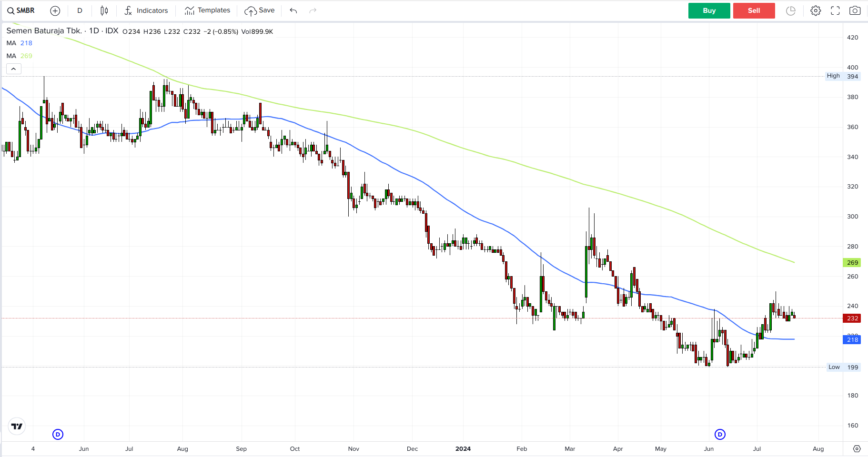Screen dimensions: 868x457
Task: Click the Vol 899.9K value in header
Action: 257,31
